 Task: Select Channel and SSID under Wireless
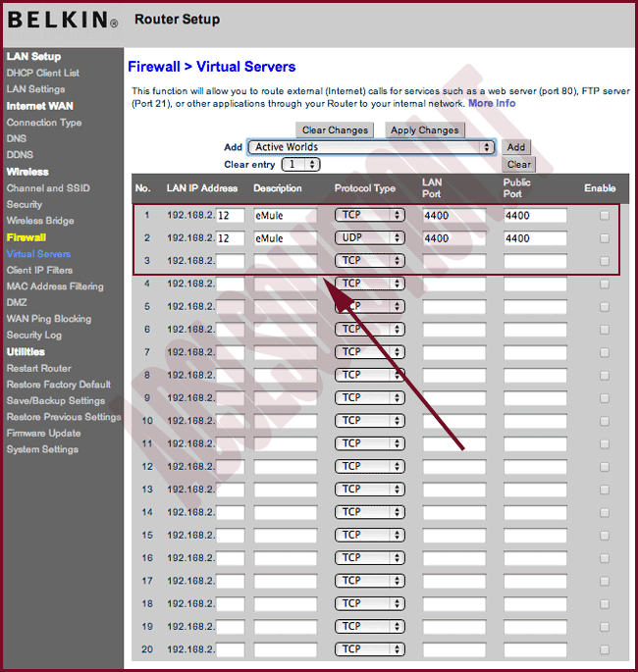point(48,187)
